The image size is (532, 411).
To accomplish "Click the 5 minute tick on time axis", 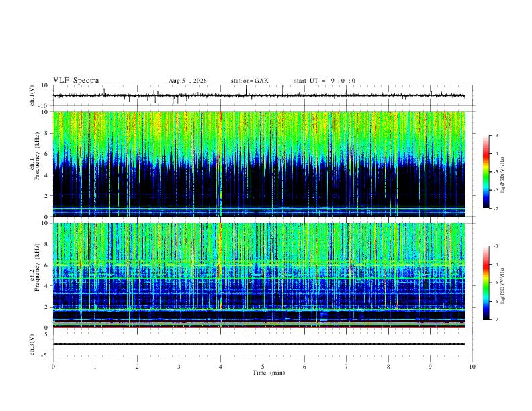I will coord(263,367).
